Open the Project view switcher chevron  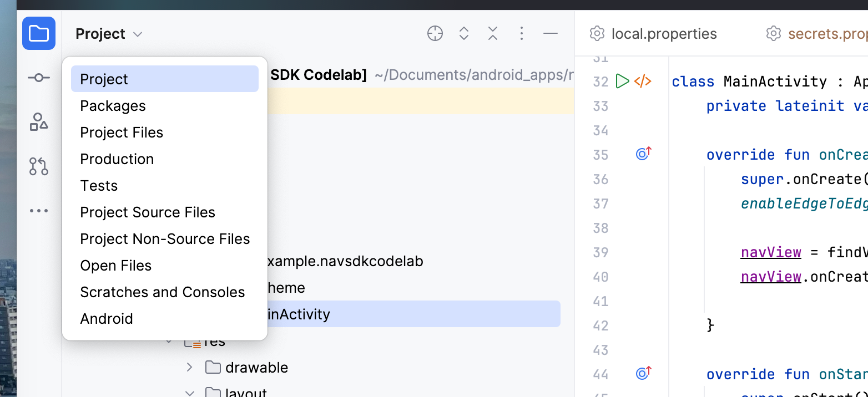(x=137, y=34)
